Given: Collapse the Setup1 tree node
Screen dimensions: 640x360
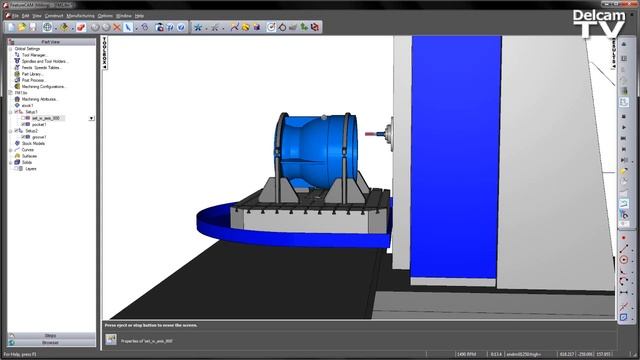Looking at the screenshot, I should pos(11,111).
